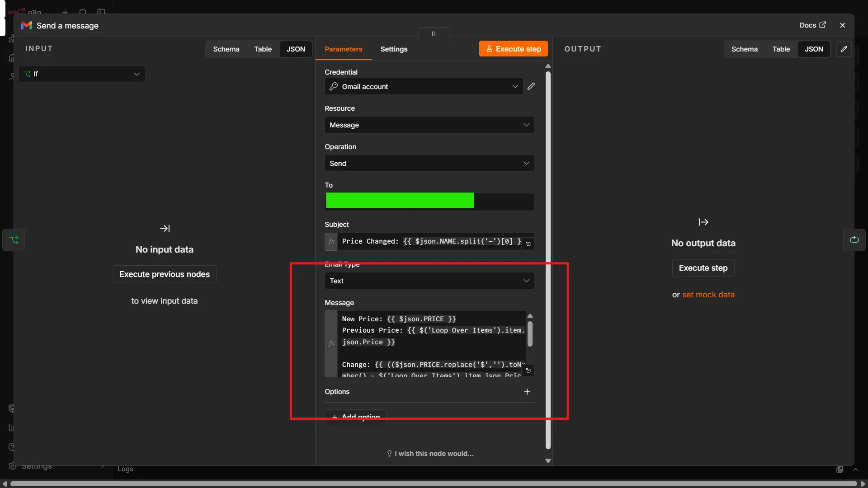Click inside the Message expression text area

click(432, 343)
